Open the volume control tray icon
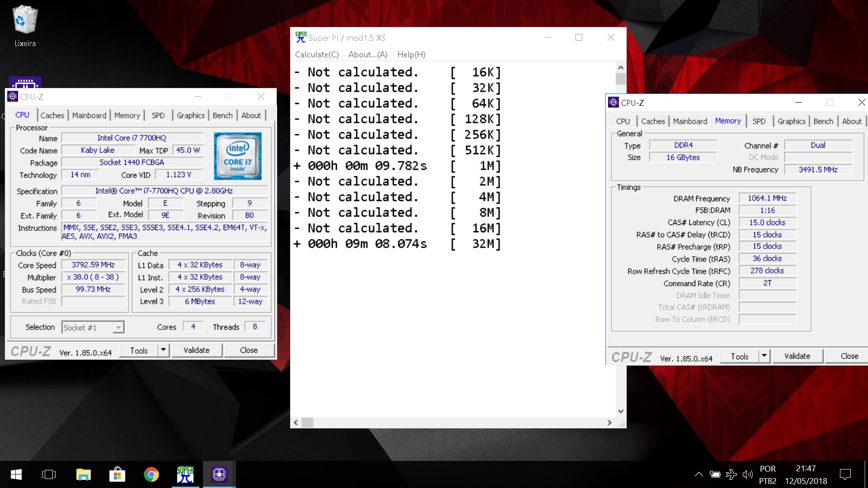The height and width of the screenshot is (488, 868). point(747,474)
